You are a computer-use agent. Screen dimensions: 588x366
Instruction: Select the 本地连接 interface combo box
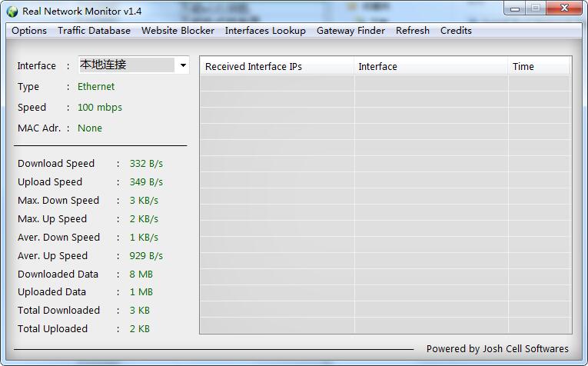127,65
